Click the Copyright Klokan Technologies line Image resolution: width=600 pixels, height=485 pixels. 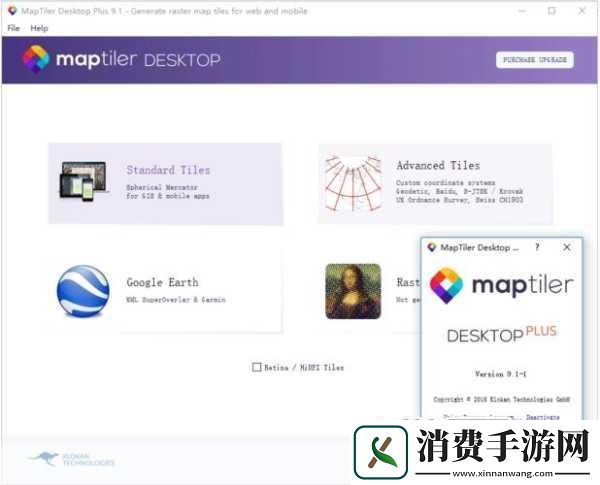point(502,399)
